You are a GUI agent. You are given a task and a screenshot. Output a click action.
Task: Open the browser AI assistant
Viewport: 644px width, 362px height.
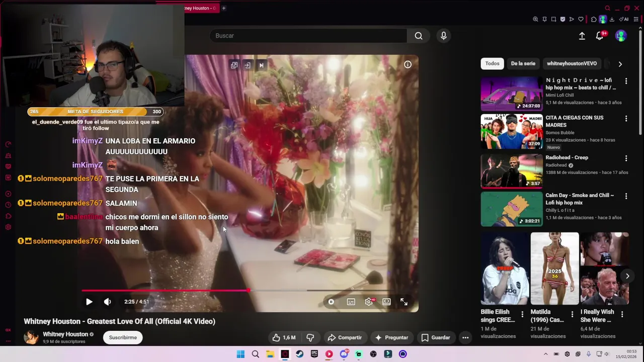624,19
